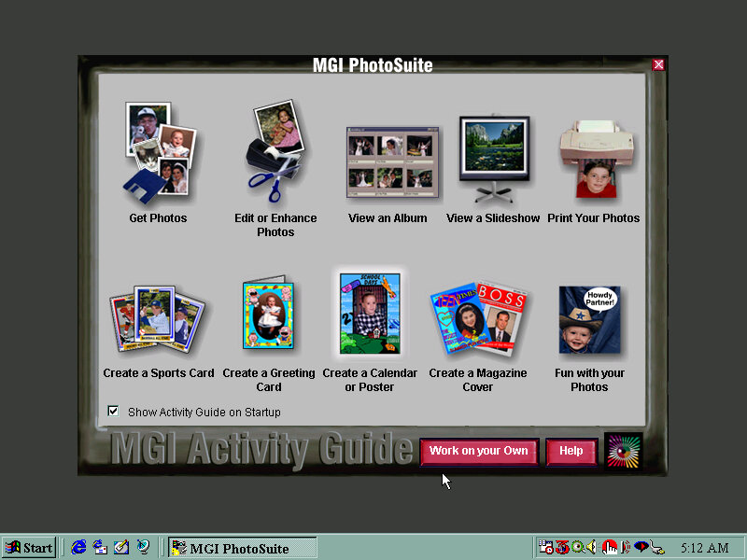Image resolution: width=747 pixels, height=560 pixels.
Task: Click the Create a Magazine Cover icon
Action: 477,318
